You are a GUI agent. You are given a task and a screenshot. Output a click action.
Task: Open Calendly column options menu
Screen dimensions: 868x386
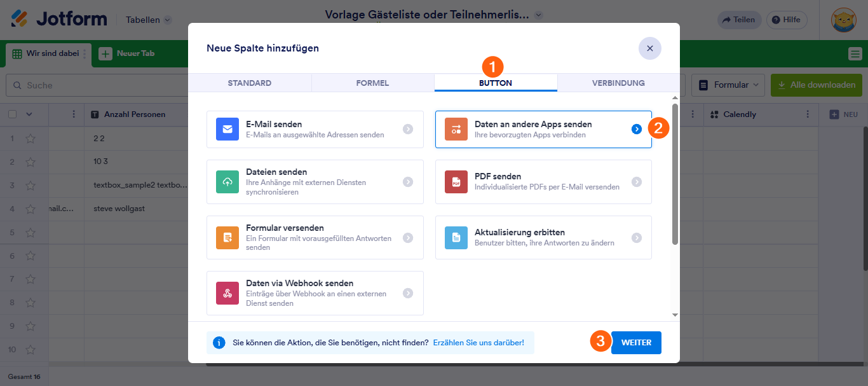(x=808, y=114)
